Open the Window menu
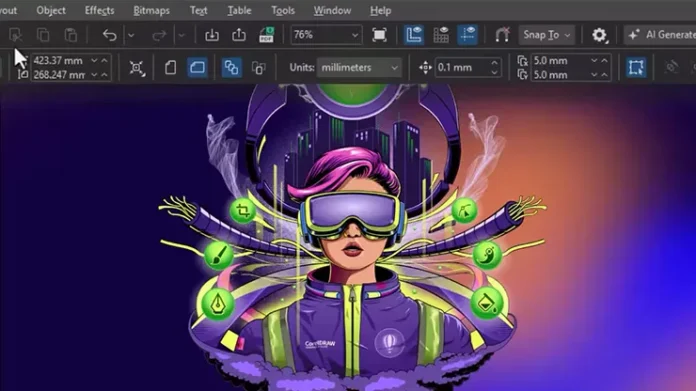Viewport: 696px width, 391px height. (x=332, y=10)
